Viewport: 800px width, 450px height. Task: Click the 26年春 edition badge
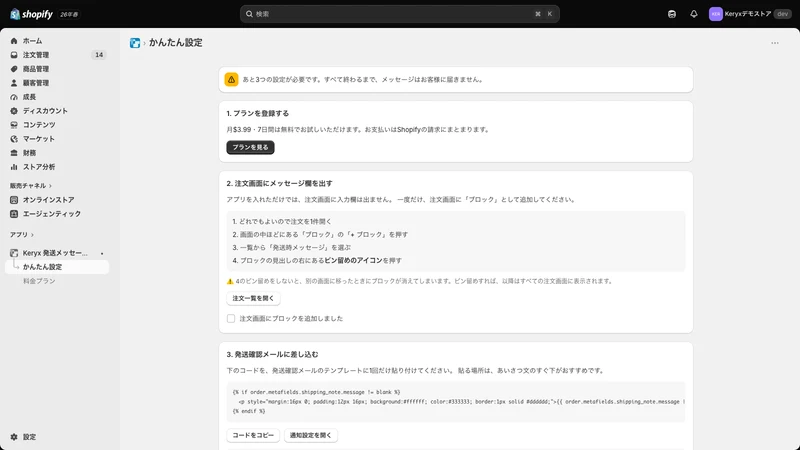[x=69, y=14]
